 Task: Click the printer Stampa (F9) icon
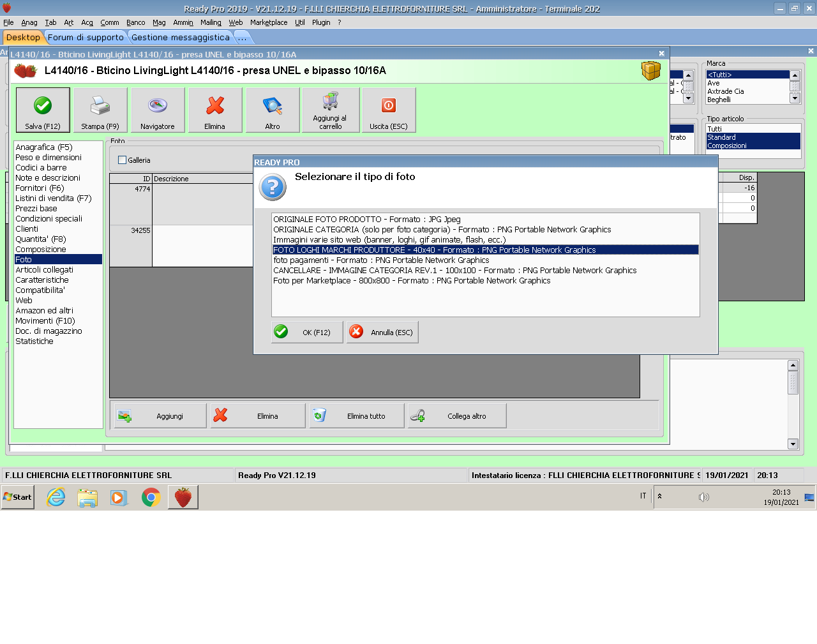(x=100, y=105)
